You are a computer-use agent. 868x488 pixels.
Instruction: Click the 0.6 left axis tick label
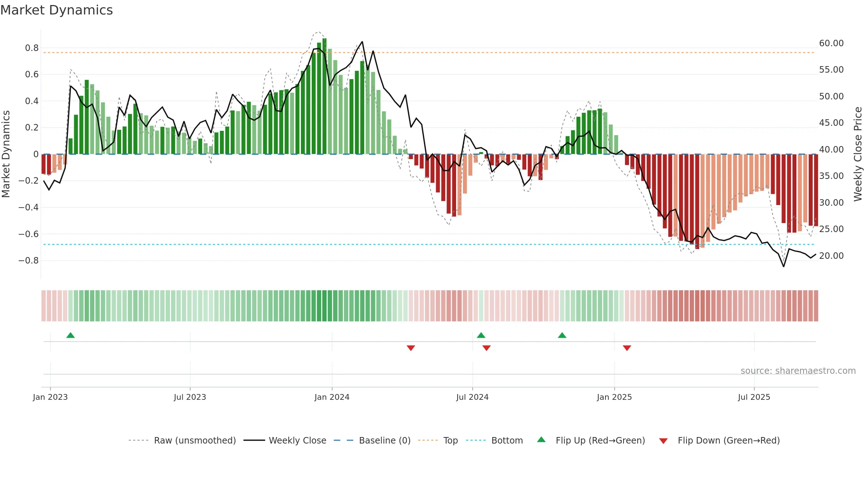point(32,74)
